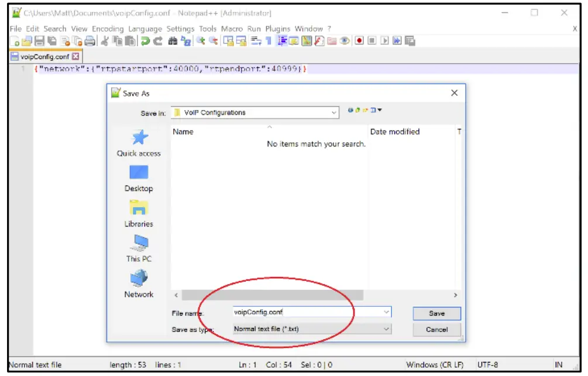Click the Cancel button
The width and height of the screenshot is (588, 376).
pos(436,330)
